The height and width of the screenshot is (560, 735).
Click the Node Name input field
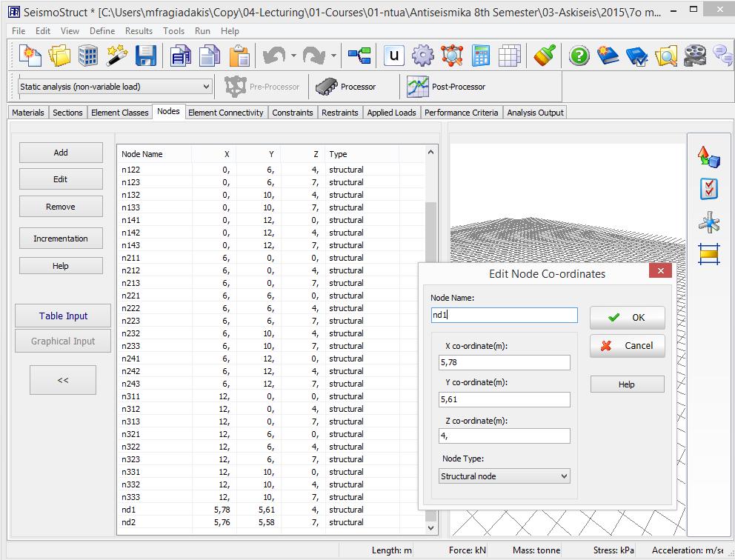click(x=505, y=315)
